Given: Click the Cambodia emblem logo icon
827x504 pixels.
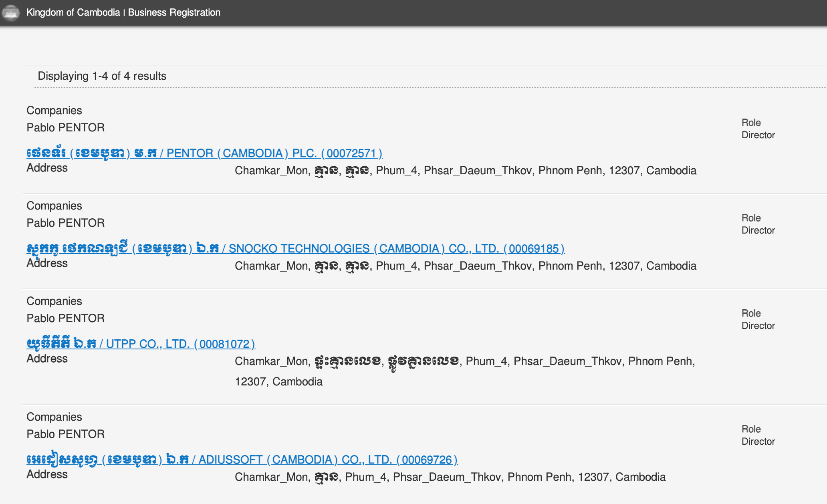Looking at the screenshot, I should click(x=11, y=12).
